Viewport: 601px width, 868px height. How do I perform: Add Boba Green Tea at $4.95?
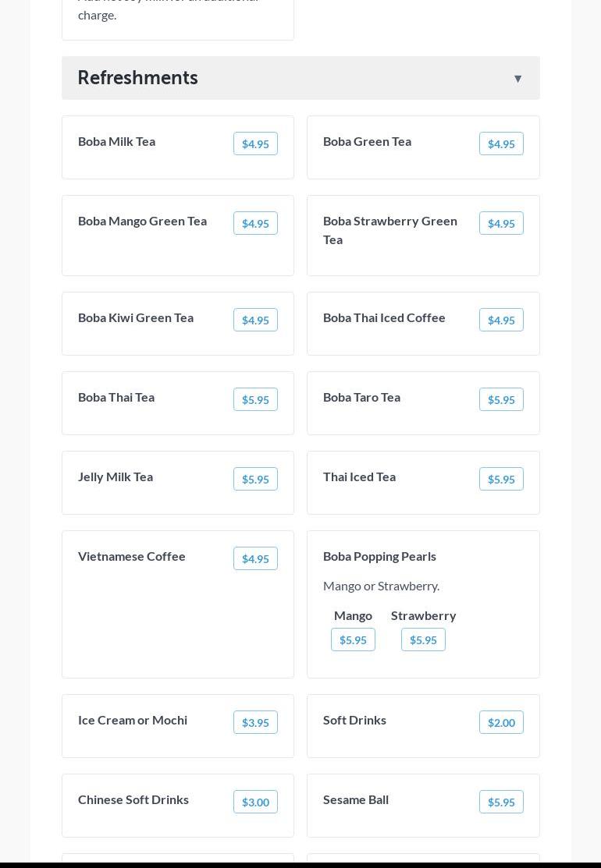tap(501, 144)
